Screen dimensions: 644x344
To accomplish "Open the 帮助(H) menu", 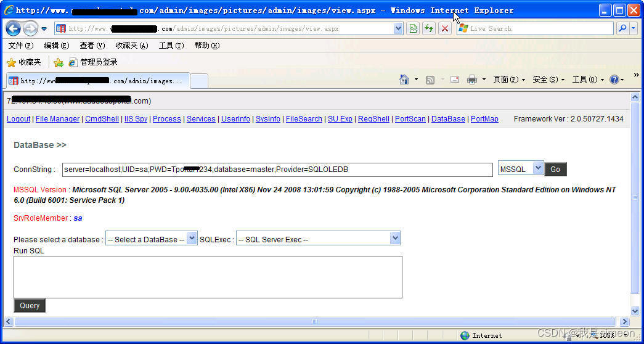I will point(207,46).
